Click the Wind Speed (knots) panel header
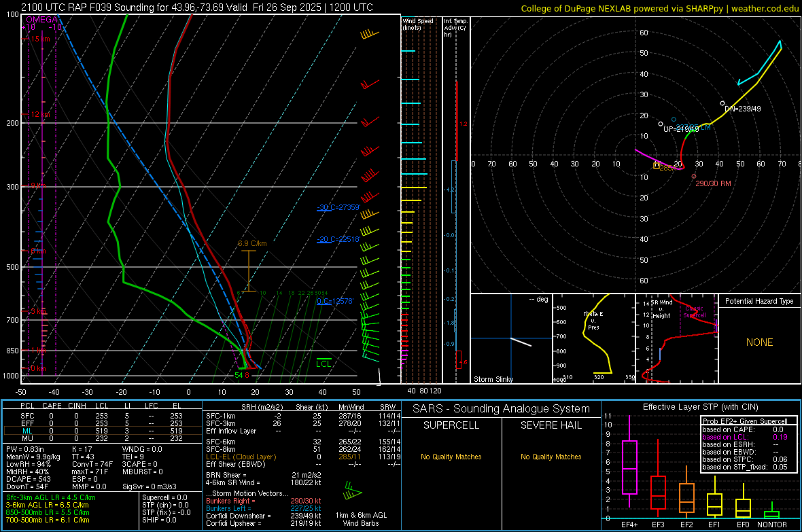This screenshot has height=532, width=802. [x=417, y=24]
